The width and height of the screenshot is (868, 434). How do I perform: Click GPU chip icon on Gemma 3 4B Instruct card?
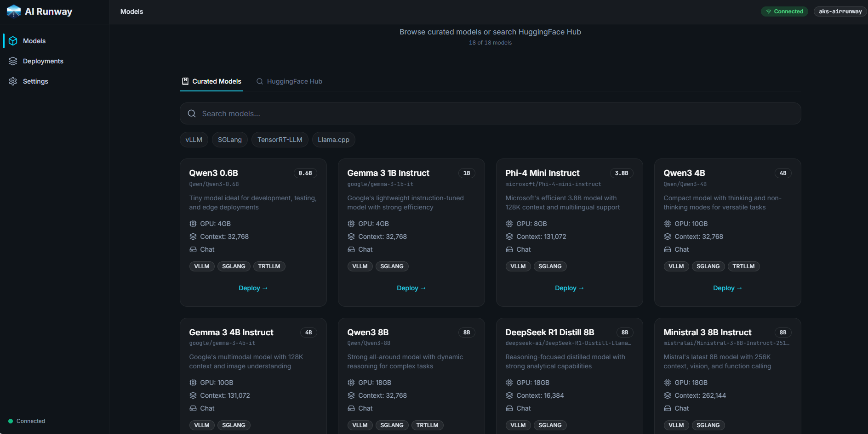tap(193, 383)
